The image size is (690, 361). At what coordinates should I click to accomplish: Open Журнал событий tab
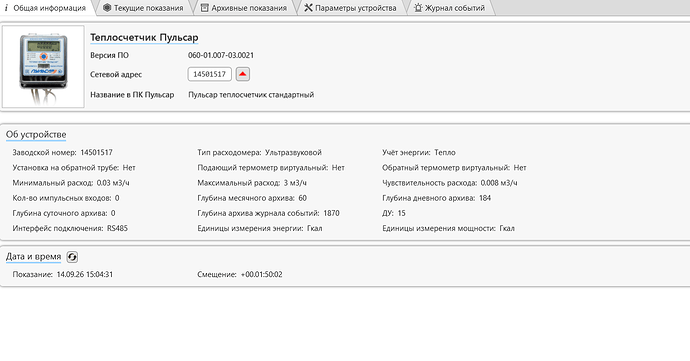click(450, 8)
